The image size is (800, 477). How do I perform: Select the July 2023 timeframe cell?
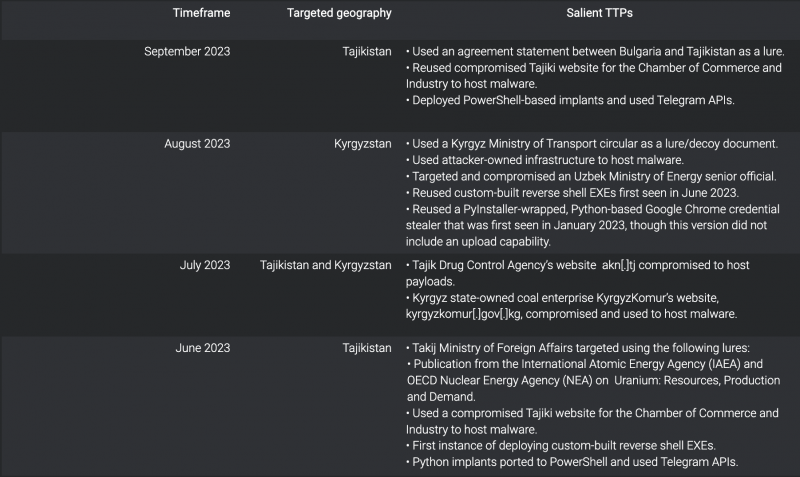(205, 265)
